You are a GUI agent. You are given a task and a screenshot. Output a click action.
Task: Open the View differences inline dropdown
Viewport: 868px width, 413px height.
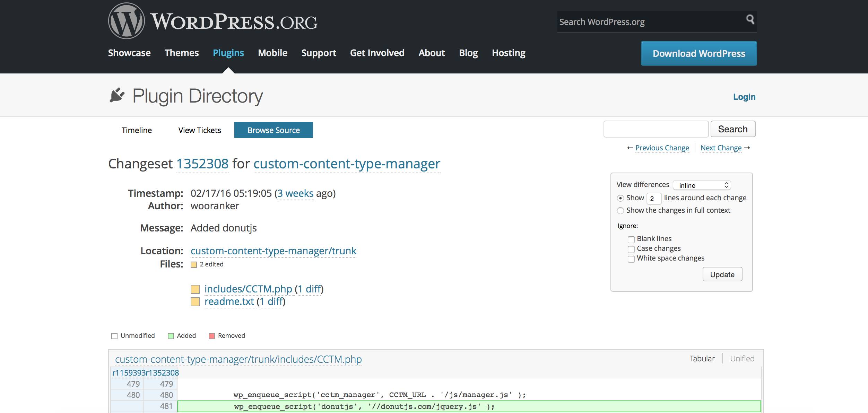pos(702,185)
